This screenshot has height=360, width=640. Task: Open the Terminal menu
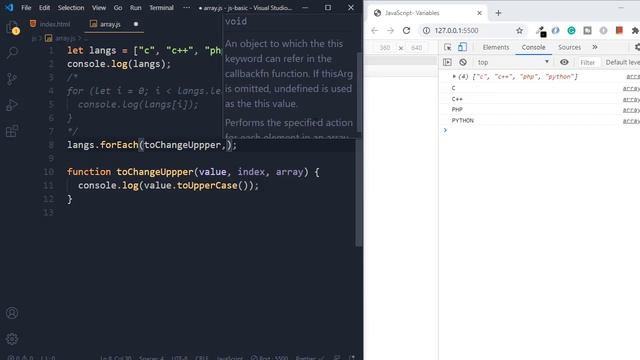pos(161,8)
